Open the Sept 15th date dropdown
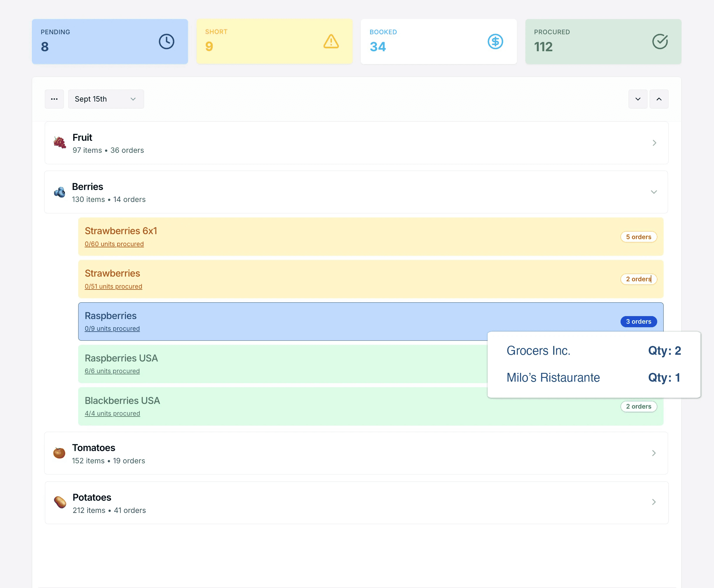 click(x=106, y=99)
